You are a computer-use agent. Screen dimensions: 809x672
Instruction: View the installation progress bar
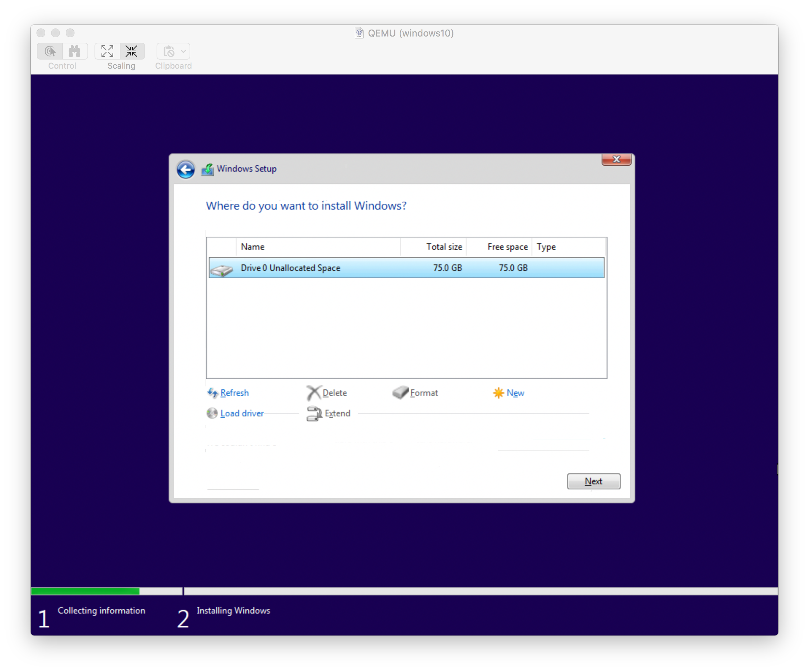(x=404, y=590)
